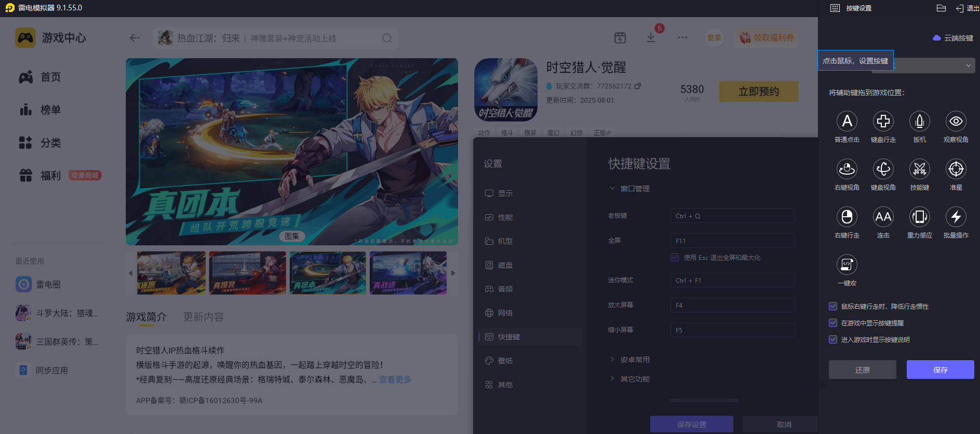Viewport: 980px width, 434px height.
Task: Select the 扳机 trigger key tool
Action: pyautogui.click(x=919, y=122)
